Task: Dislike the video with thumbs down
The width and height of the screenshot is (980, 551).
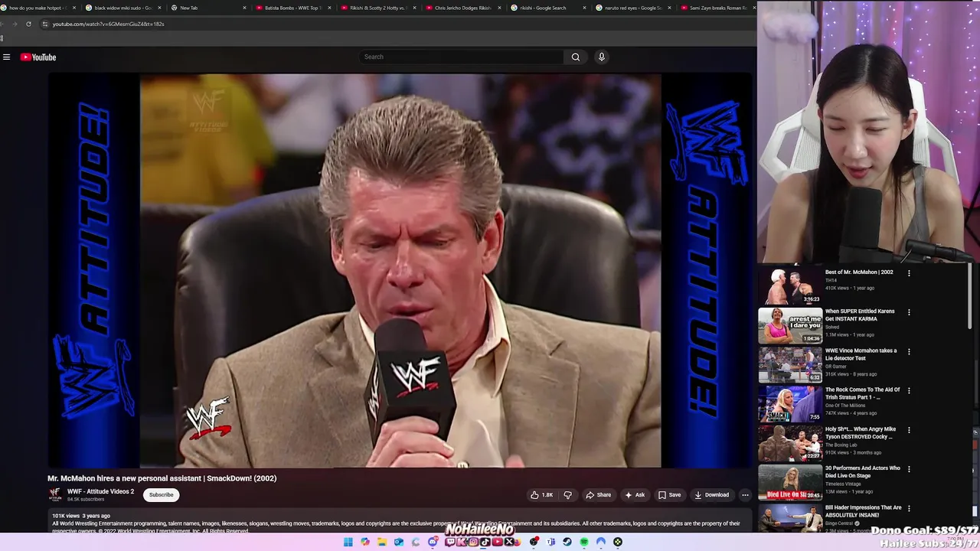Action: pyautogui.click(x=567, y=495)
